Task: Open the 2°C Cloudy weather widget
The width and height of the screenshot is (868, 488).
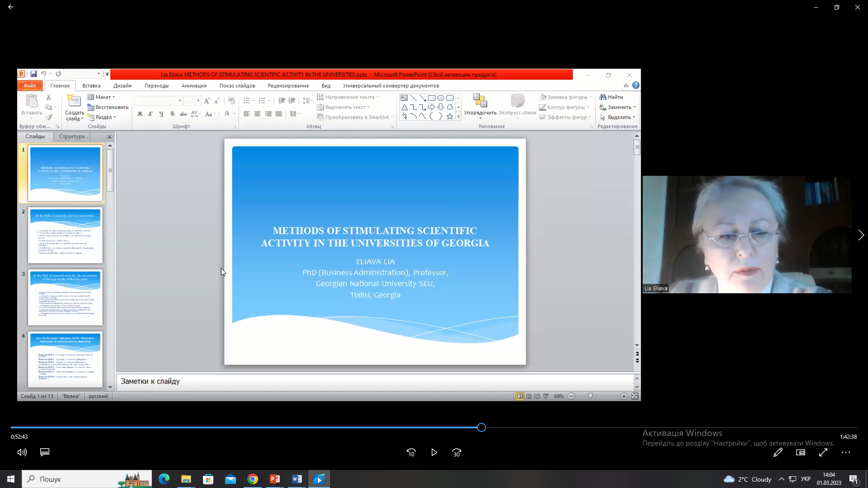Action: (748, 479)
